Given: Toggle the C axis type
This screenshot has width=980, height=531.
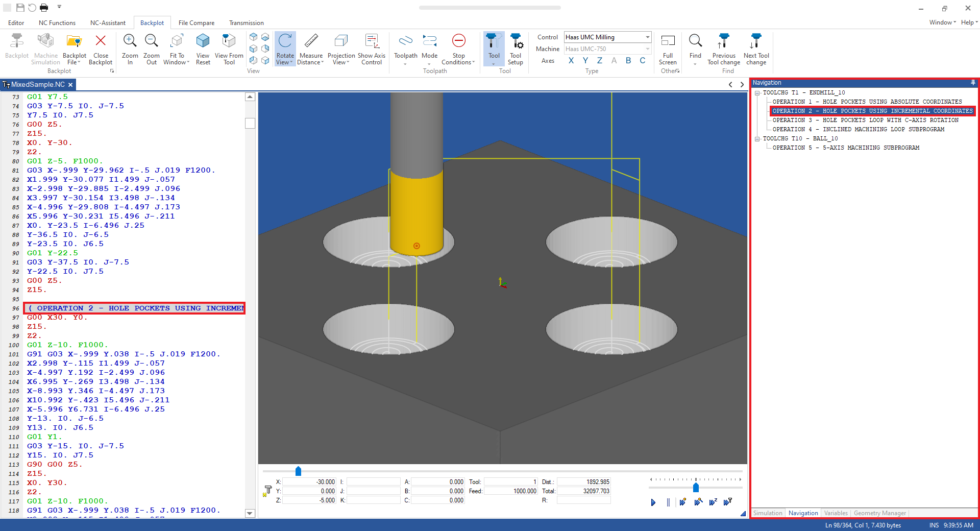Looking at the screenshot, I should pyautogui.click(x=643, y=61).
